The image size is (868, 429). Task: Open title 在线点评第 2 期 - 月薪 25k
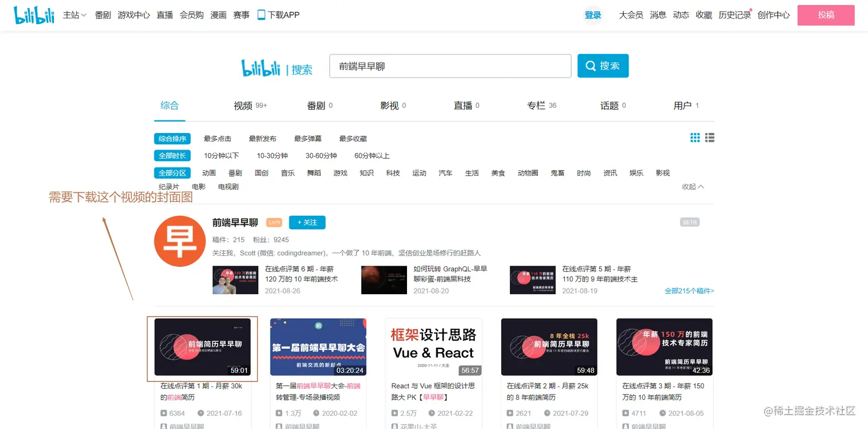[548, 392]
